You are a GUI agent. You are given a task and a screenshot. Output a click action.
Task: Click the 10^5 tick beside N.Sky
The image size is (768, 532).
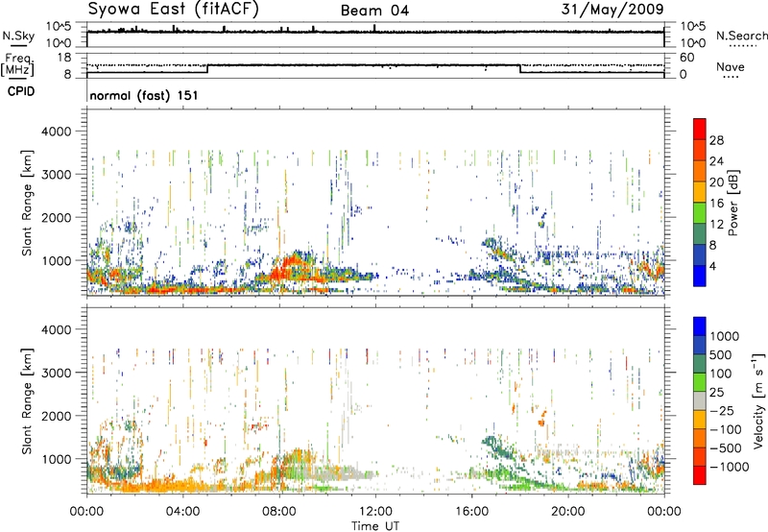tap(59, 27)
